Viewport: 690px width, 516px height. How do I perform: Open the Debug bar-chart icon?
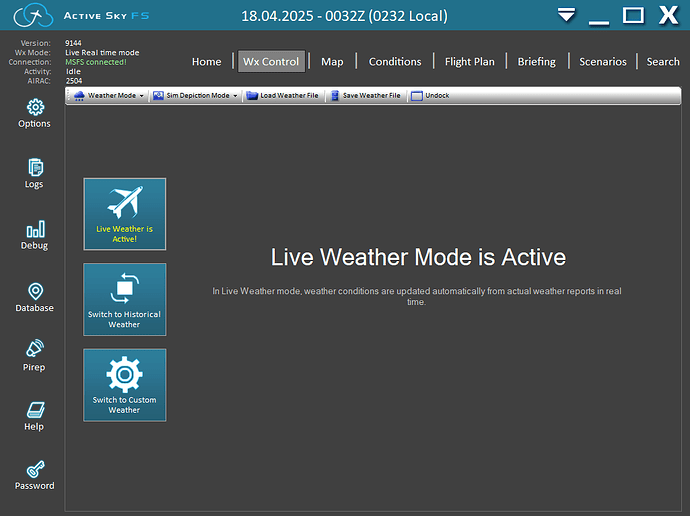(x=35, y=229)
